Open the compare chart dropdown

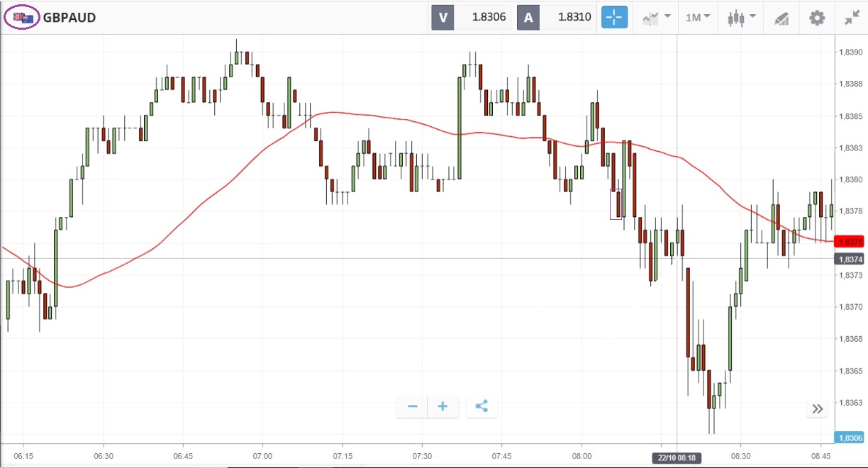(656, 17)
